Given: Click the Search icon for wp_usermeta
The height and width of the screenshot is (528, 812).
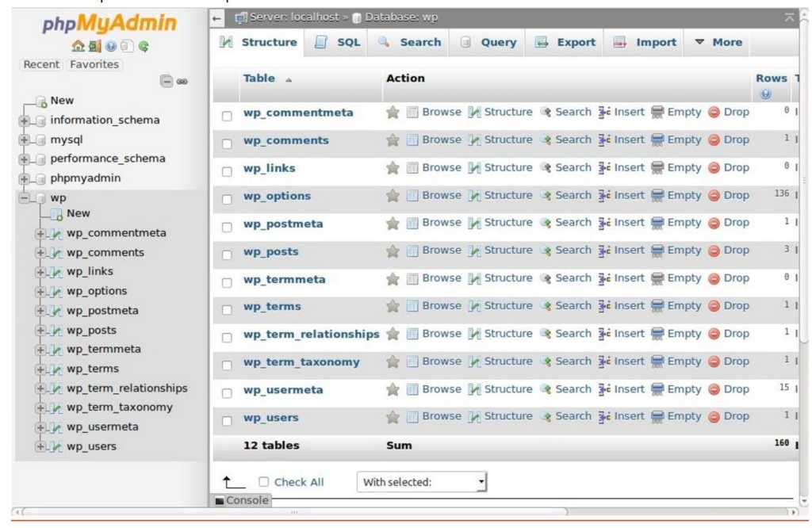Looking at the screenshot, I should (546, 389).
